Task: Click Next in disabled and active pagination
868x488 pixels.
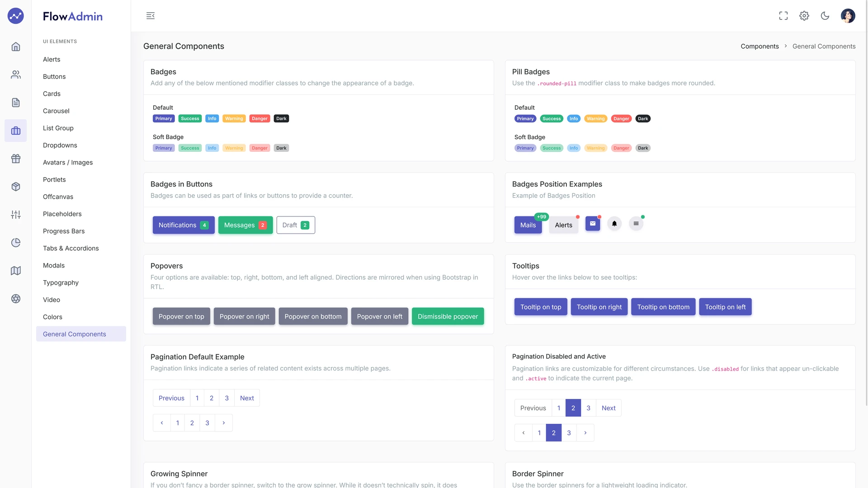Action: coord(609,408)
